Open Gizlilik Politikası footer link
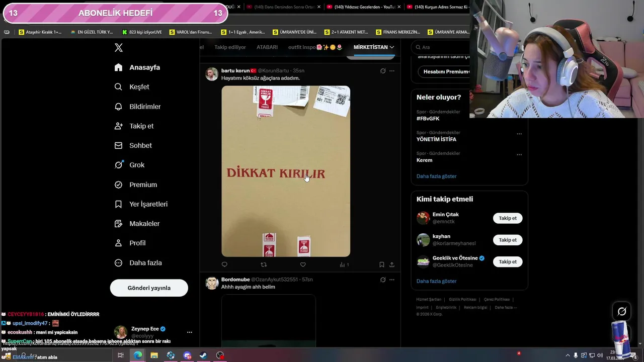 click(462, 300)
